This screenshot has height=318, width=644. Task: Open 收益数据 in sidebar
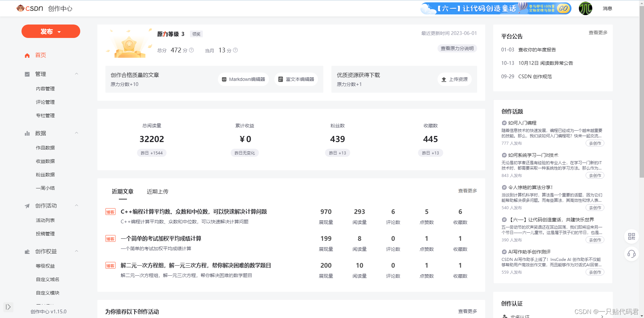coord(45,161)
